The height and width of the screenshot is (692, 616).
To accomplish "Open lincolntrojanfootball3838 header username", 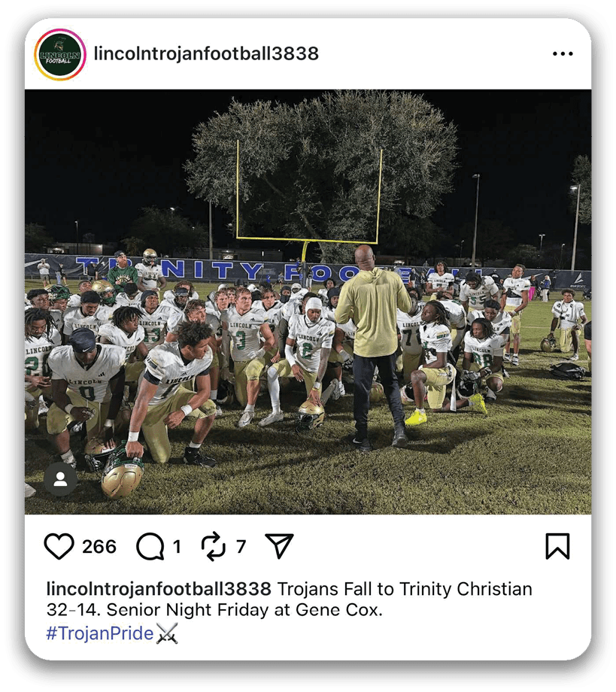I will point(206,54).
